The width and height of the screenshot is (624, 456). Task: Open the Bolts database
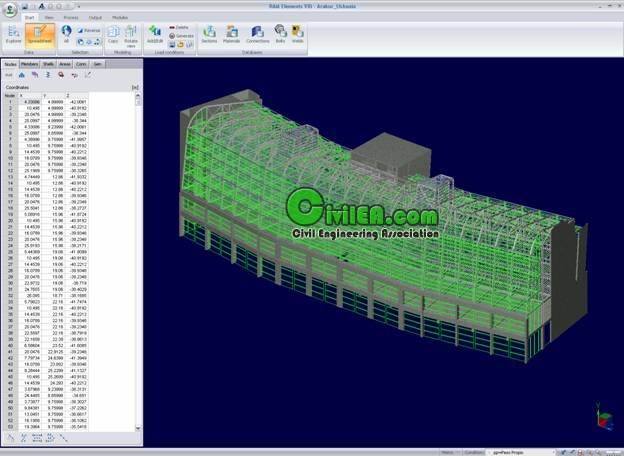click(x=280, y=34)
